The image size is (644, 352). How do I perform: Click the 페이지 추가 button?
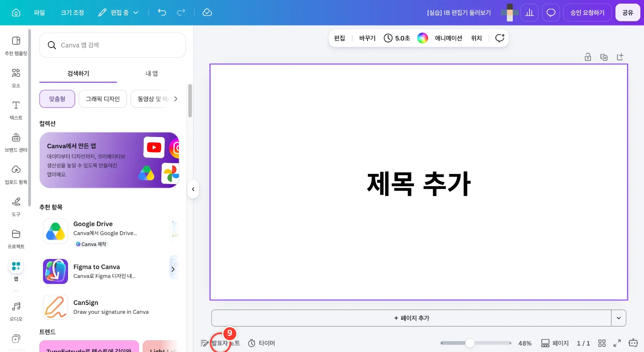tap(411, 318)
